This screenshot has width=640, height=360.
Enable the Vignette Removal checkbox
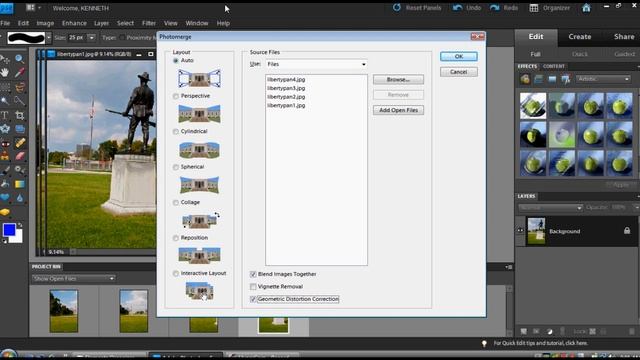click(253, 287)
